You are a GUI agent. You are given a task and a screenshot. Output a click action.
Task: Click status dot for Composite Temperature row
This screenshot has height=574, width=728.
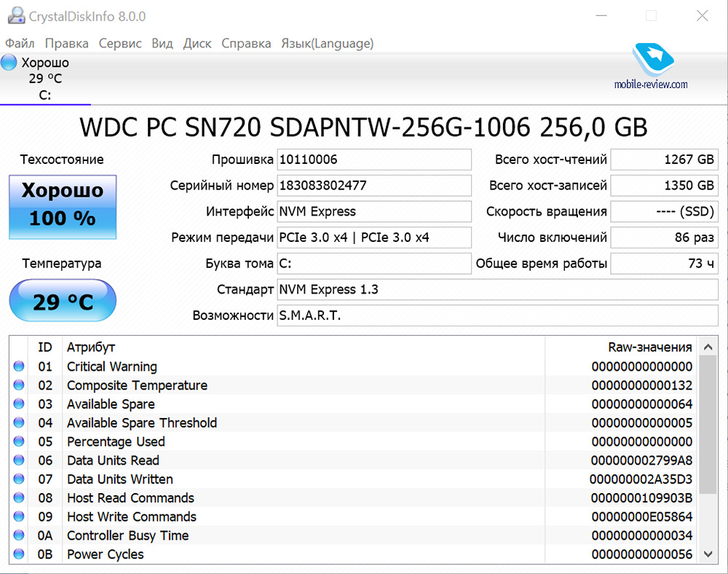click(x=19, y=385)
